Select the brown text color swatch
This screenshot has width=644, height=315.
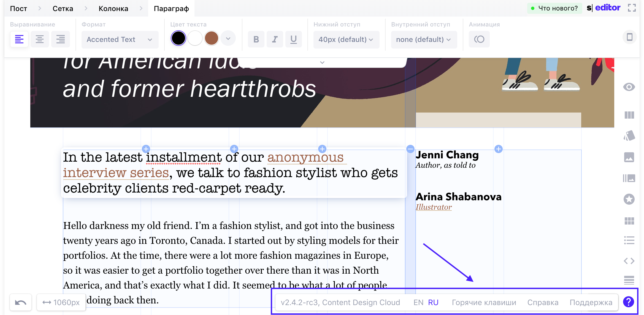point(212,38)
